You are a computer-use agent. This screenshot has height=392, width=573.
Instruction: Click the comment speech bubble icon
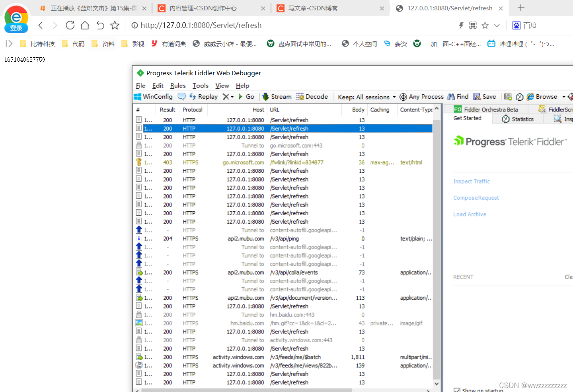coord(181,97)
